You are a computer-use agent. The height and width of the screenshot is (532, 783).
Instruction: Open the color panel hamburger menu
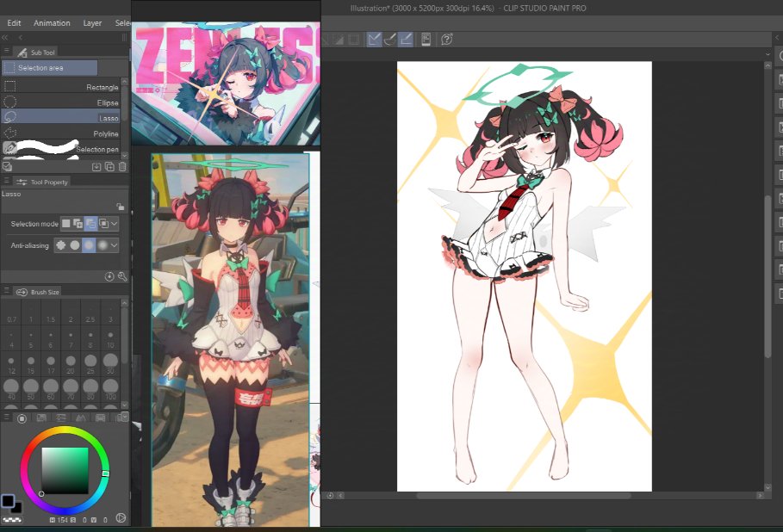[x=7, y=417]
